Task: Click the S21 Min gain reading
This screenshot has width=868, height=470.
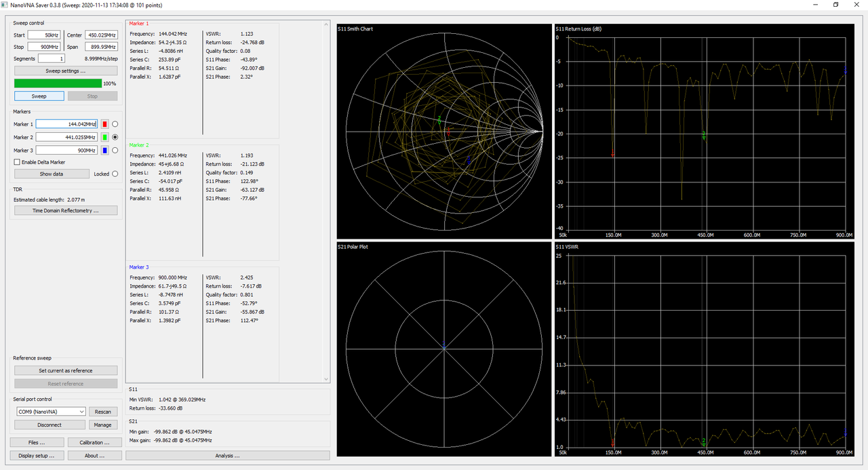Action: pyautogui.click(x=170, y=431)
